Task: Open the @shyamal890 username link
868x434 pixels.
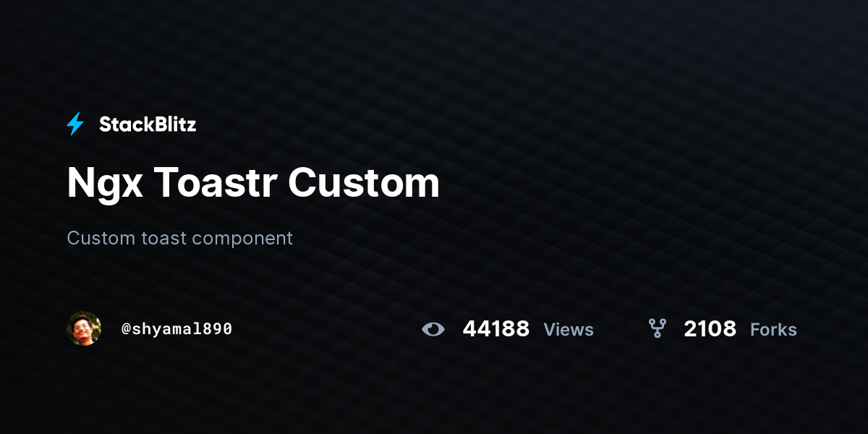Action: pyautogui.click(x=176, y=329)
